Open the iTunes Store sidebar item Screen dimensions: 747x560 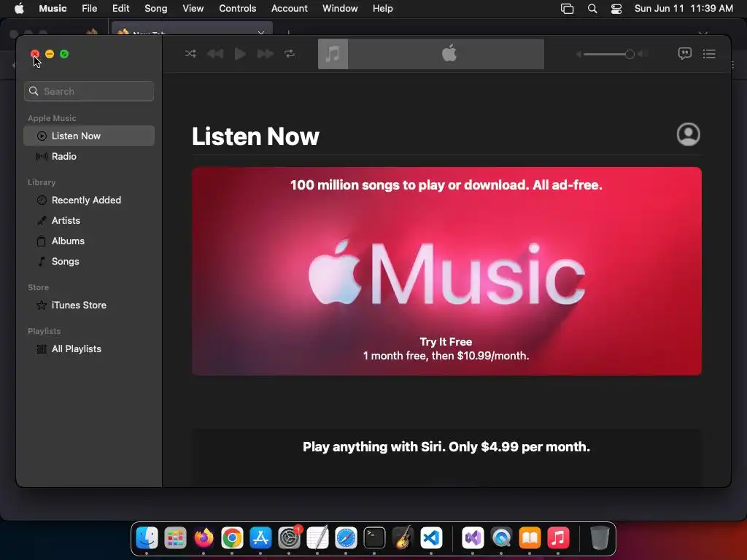[89, 306]
